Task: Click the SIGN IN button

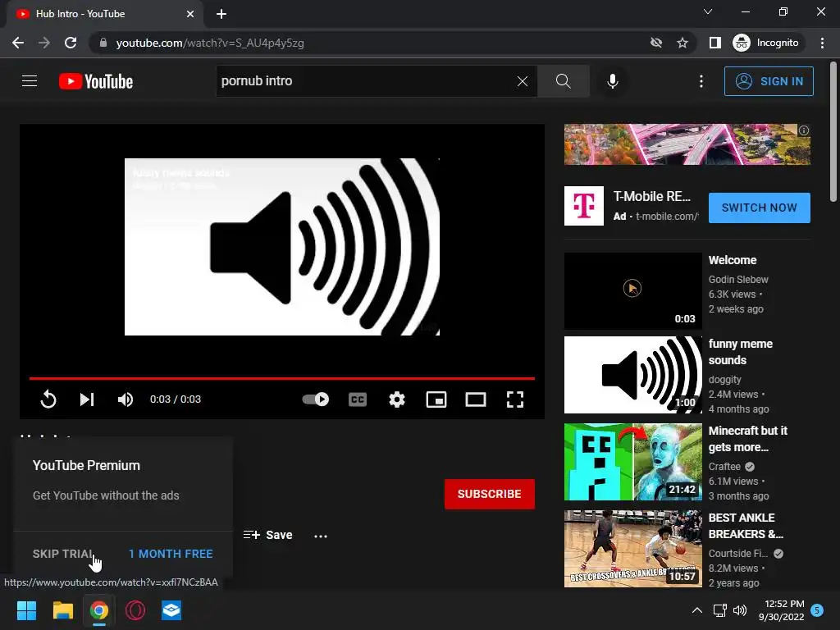Action: tap(768, 81)
